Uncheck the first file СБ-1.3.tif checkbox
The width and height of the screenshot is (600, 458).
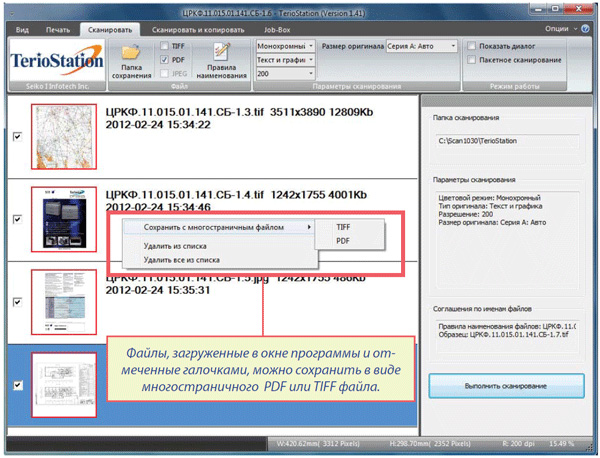[x=18, y=138]
